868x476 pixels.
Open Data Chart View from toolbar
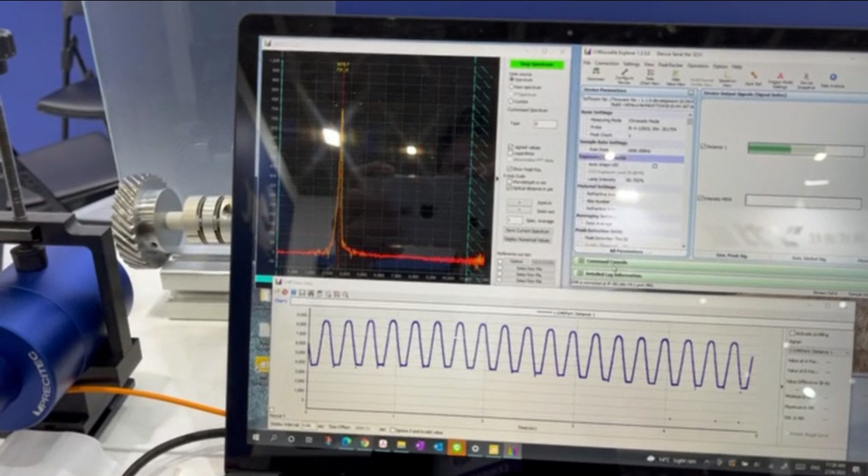tap(650, 77)
